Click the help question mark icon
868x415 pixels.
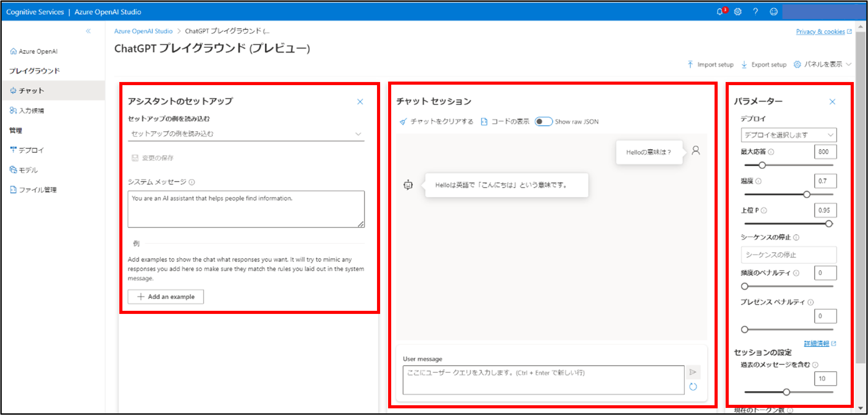coord(755,12)
